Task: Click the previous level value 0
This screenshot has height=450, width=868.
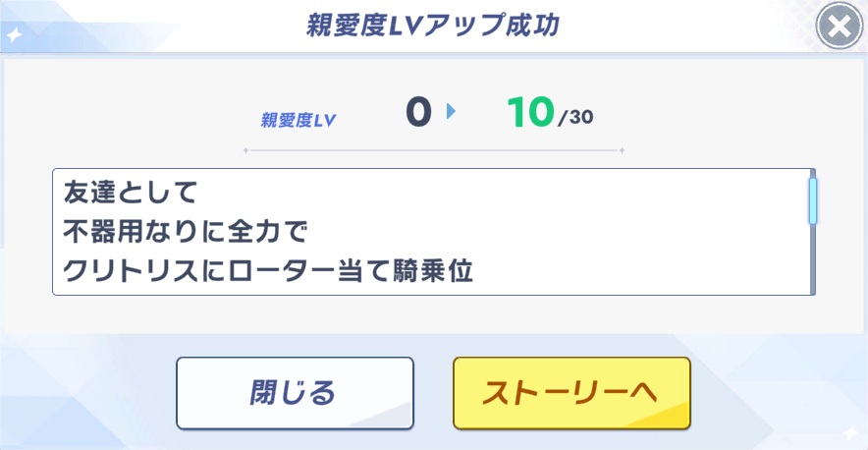Action: click(x=418, y=114)
